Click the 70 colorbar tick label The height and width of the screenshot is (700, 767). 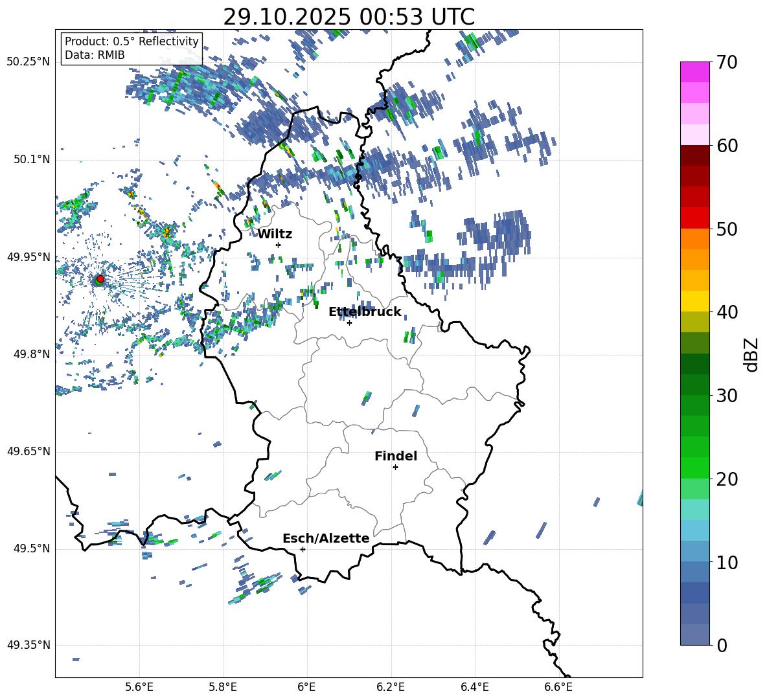tap(727, 62)
